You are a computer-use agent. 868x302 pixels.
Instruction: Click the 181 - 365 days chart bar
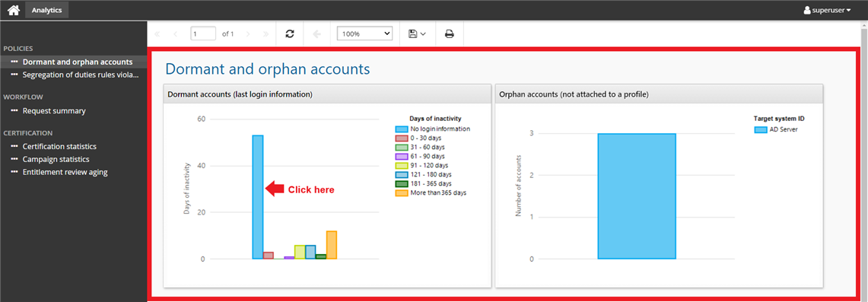pos(321,256)
